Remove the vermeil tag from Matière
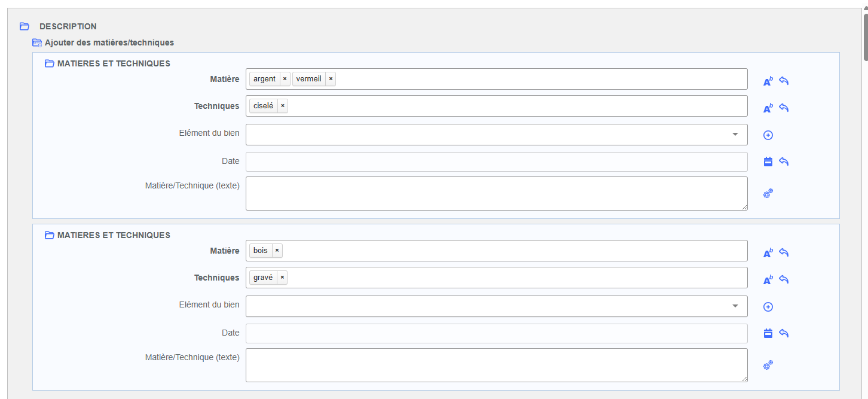 pyautogui.click(x=331, y=79)
